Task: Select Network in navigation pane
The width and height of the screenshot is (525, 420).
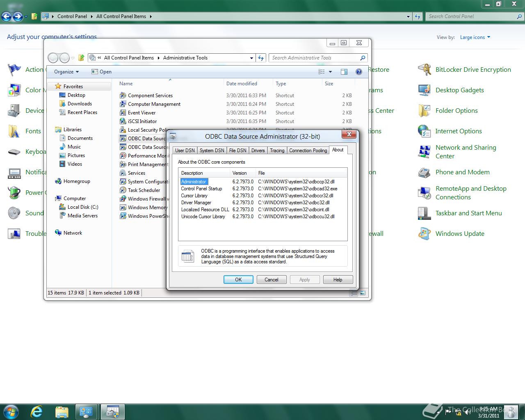Action: pyautogui.click(x=73, y=233)
